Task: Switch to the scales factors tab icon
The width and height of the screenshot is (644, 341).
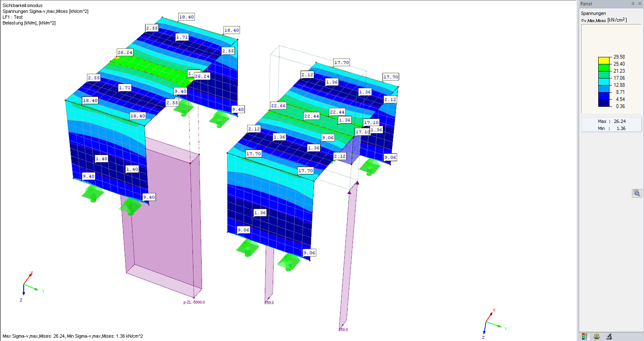Action: [x=597, y=336]
